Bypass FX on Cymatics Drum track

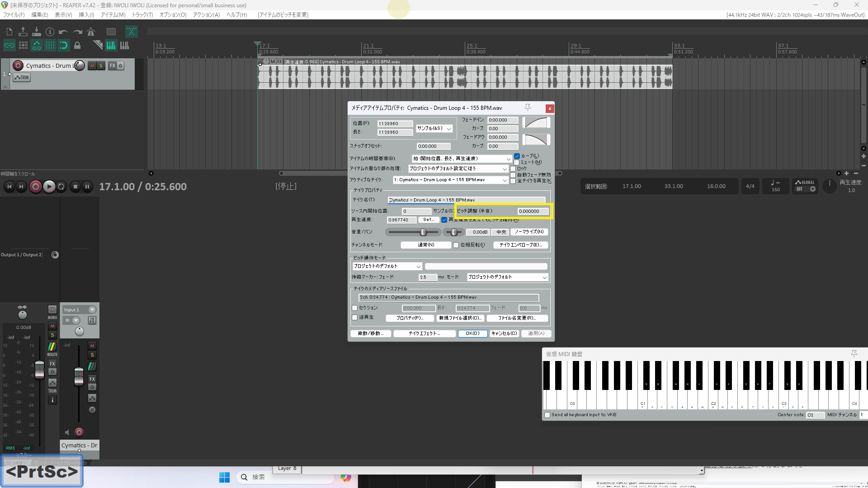click(x=121, y=66)
